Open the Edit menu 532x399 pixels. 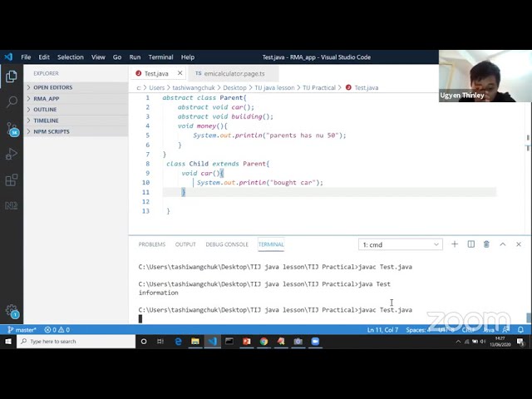(x=44, y=57)
